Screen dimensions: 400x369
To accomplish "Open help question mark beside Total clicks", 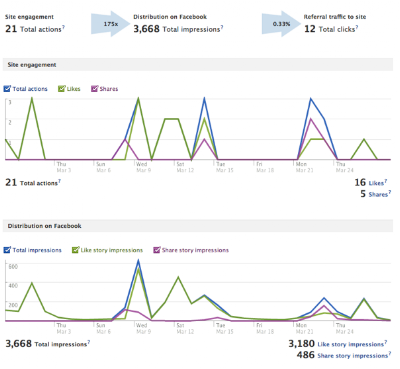I will tap(357, 27).
